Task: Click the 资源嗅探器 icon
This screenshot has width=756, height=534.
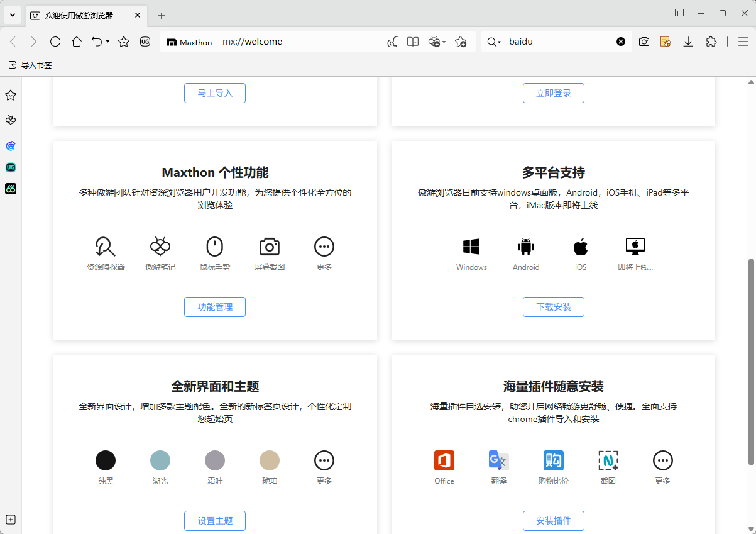Action: click(105, 246)
